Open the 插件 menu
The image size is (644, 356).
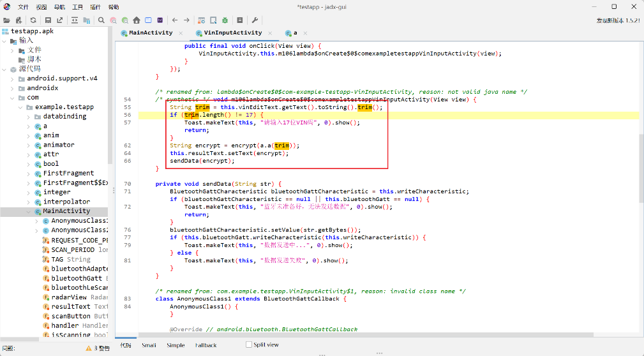95,7
